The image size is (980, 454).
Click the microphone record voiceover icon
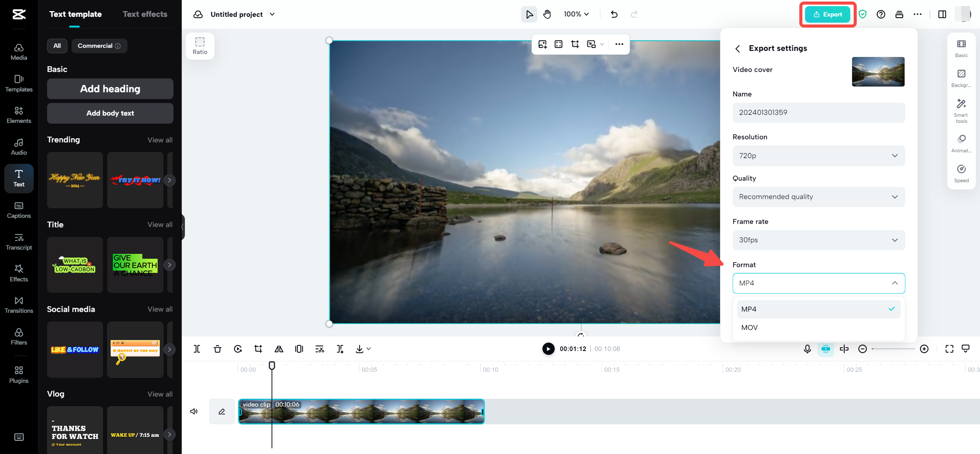point(807,349)
